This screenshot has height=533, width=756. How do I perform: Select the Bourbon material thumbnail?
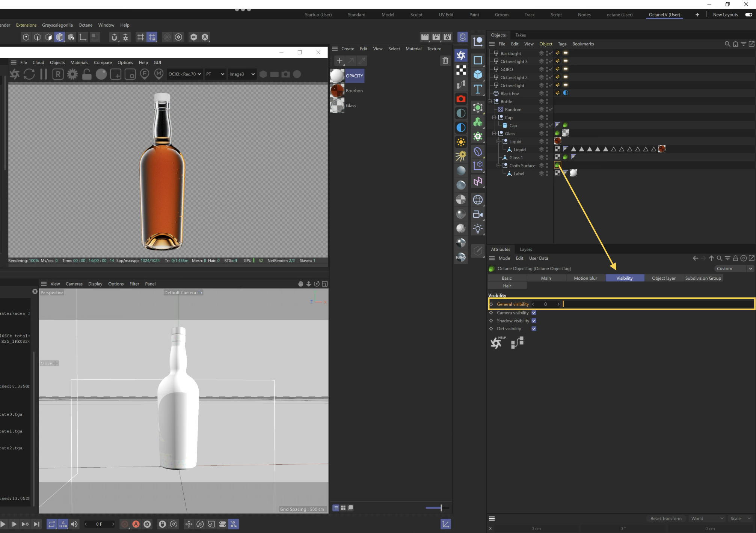click(337, 91)
